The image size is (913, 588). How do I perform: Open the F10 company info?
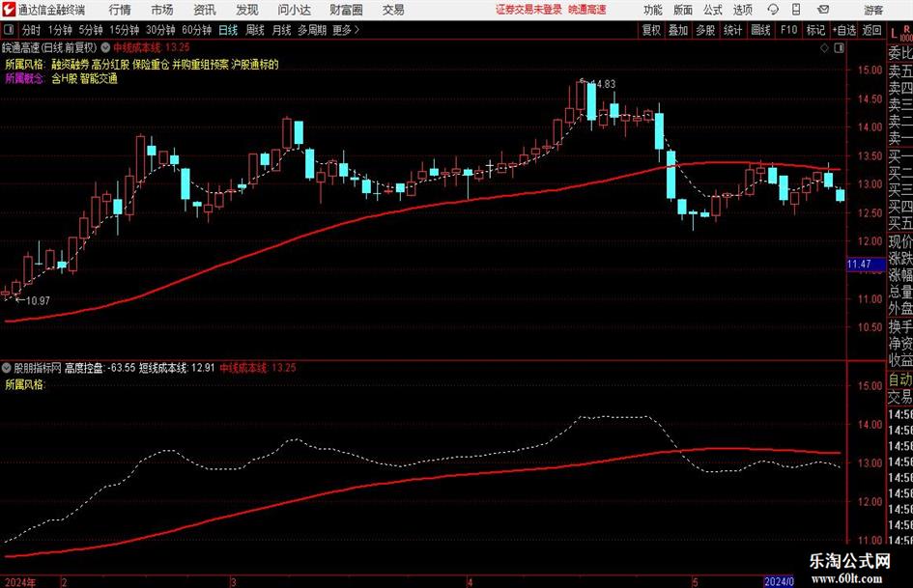tap(788, 30)
